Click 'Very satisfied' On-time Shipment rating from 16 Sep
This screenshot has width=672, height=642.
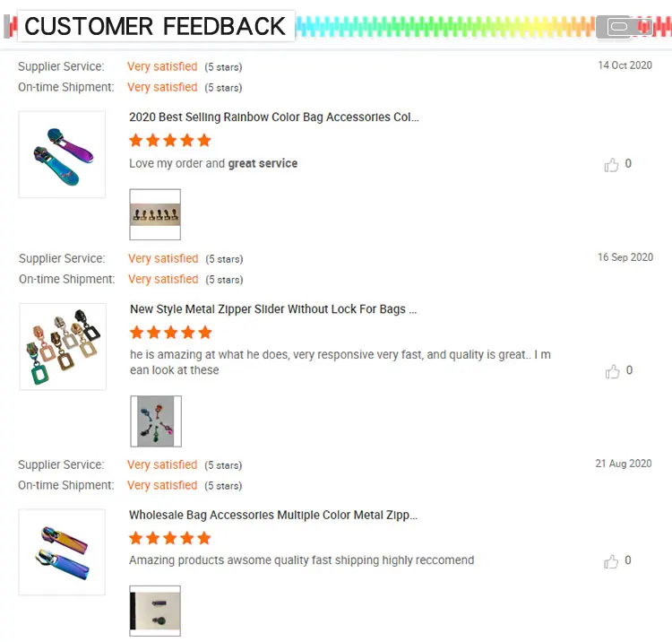click(x=163, y=279)
